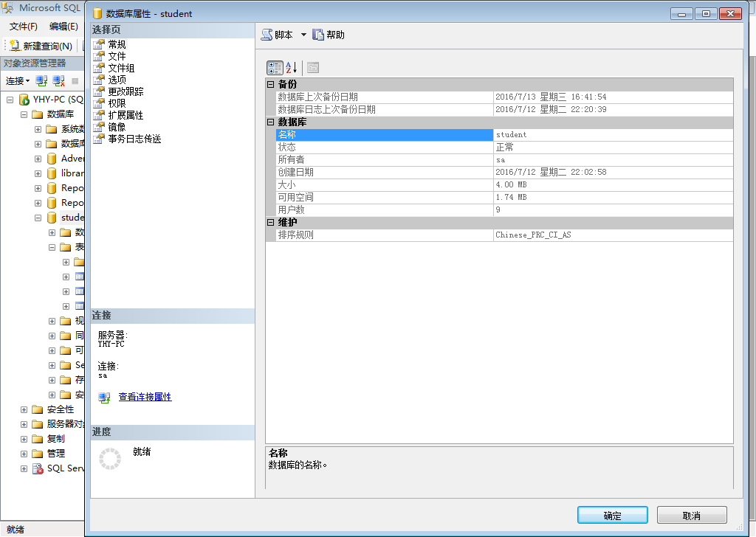
Task: Collapse the 表 tables folder
Action: click(x=52, y=247)
